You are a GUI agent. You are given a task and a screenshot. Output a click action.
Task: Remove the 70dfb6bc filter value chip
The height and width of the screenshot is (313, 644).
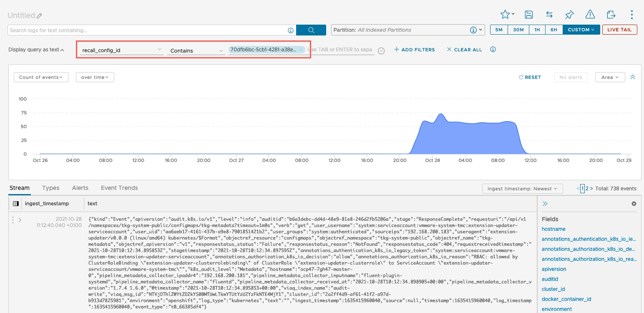click(301, 49)
